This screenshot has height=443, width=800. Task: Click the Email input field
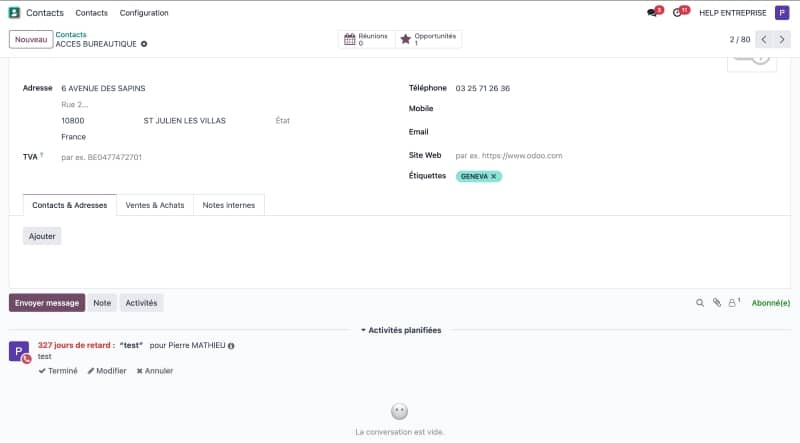tap(615, 132)
